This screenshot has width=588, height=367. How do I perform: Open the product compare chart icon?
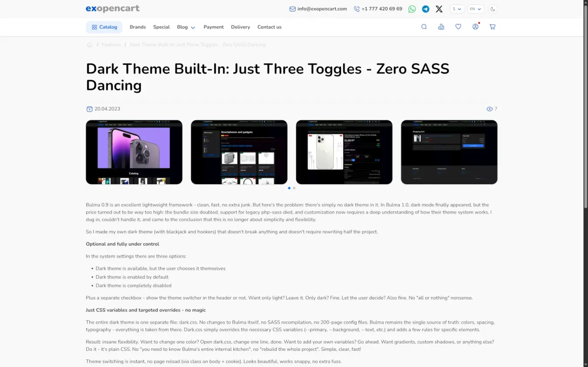pyautogui.click(x=441, y=27)
